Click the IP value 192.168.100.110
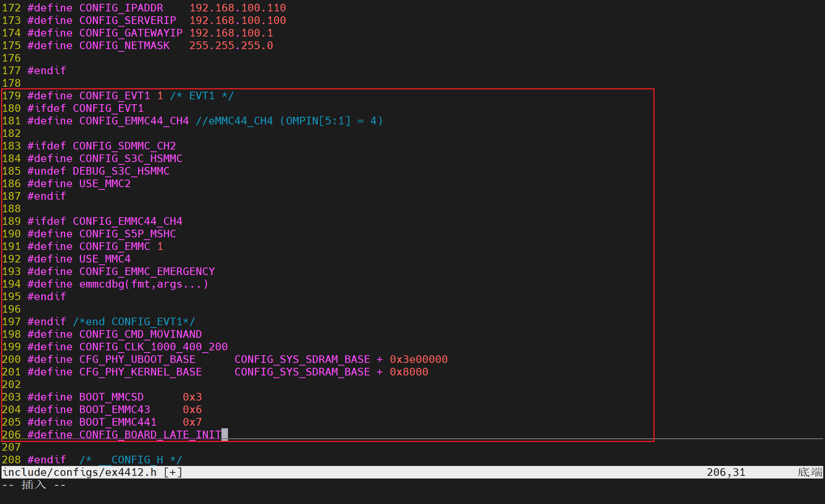 tap(237, 8)
